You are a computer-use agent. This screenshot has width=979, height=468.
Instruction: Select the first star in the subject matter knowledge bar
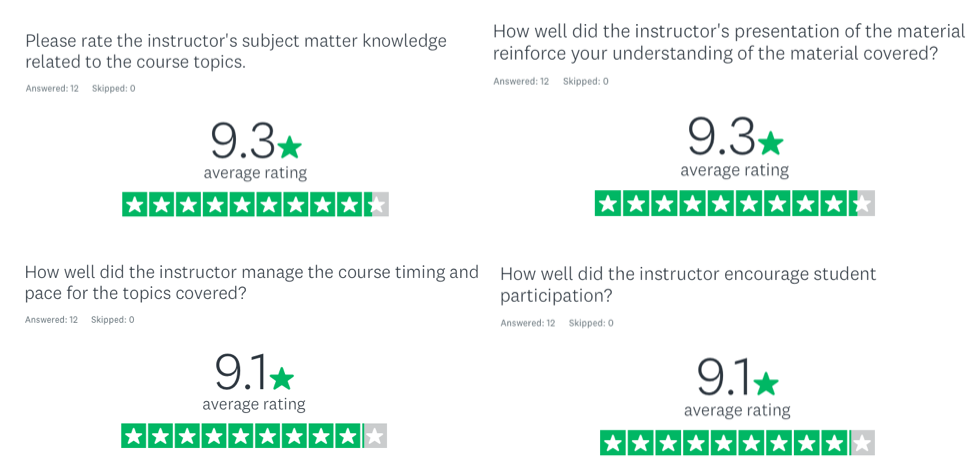[134, 205]
